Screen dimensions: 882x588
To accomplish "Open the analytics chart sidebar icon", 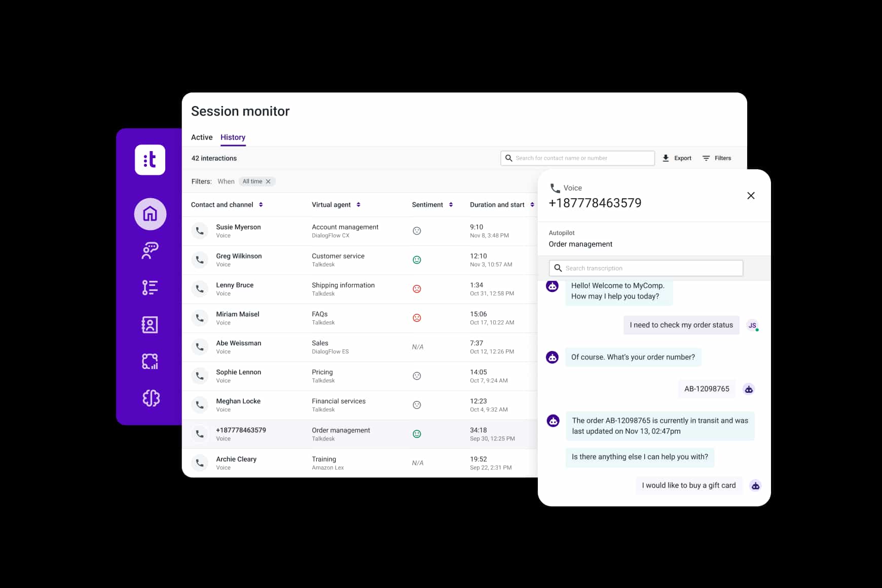I will (x=150, y=361).
